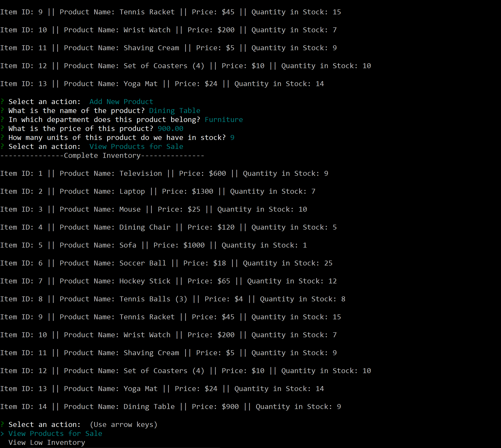
Task: Click 'Price: $1300' in the Laptop row
Action: pyautogui.click(x=187, y=191)
